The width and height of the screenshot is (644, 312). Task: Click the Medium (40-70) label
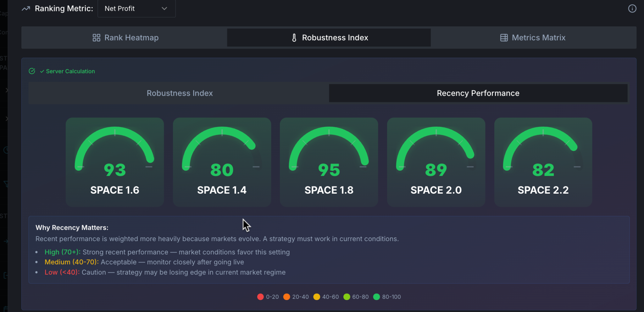[x=72, y=262]
